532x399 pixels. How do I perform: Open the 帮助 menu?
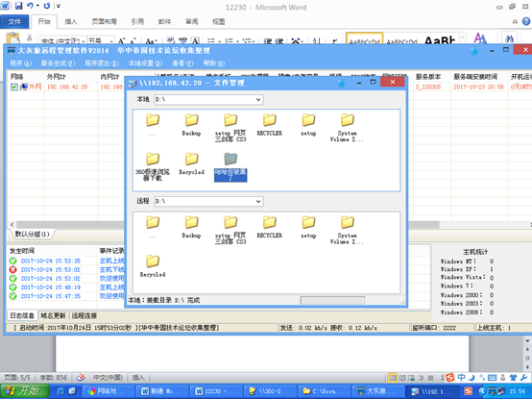[214, 63]
